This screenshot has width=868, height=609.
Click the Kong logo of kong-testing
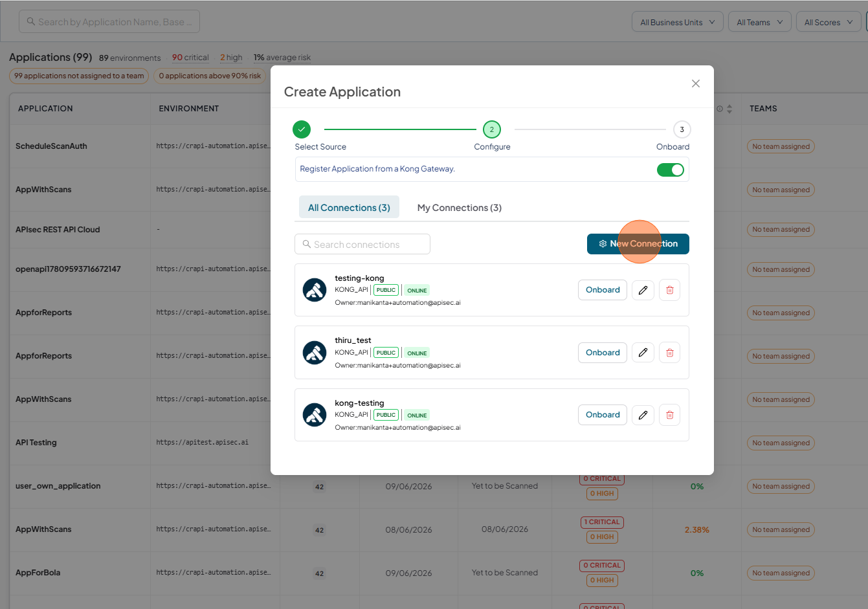coord(315,415)
